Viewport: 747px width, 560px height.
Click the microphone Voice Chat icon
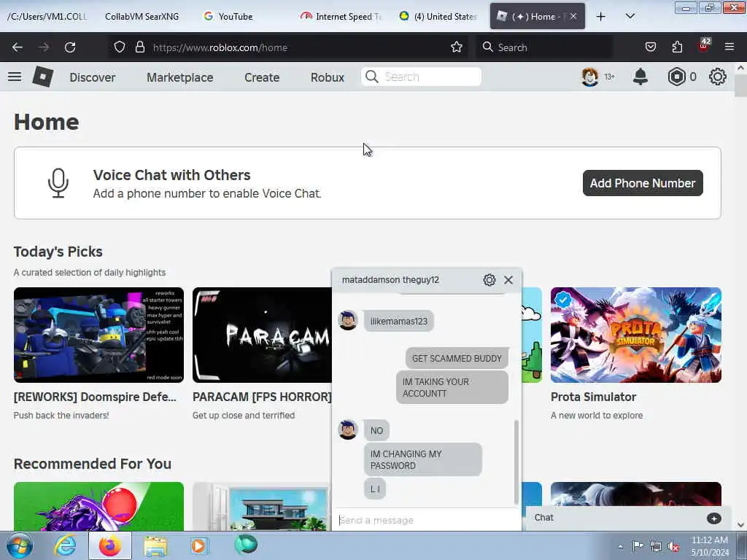(x=58, y=183)
